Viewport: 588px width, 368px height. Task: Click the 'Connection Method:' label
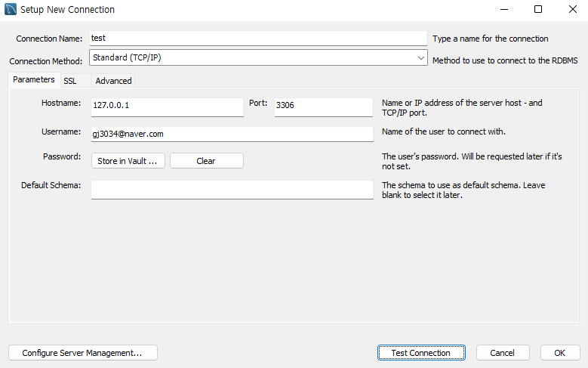coord(46,61)
